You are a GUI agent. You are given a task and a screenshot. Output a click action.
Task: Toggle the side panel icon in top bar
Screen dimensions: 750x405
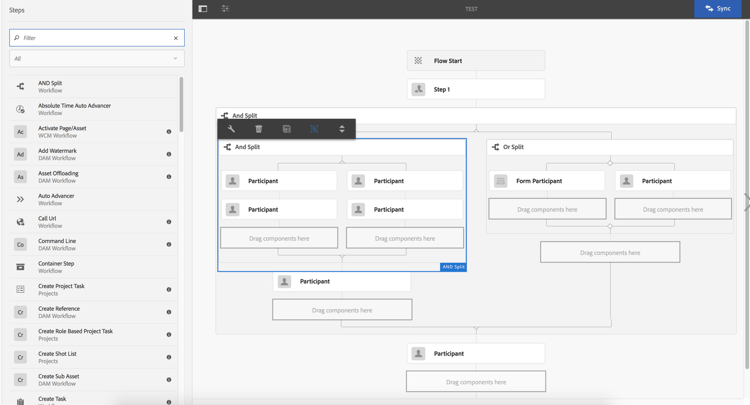(203, 9)
